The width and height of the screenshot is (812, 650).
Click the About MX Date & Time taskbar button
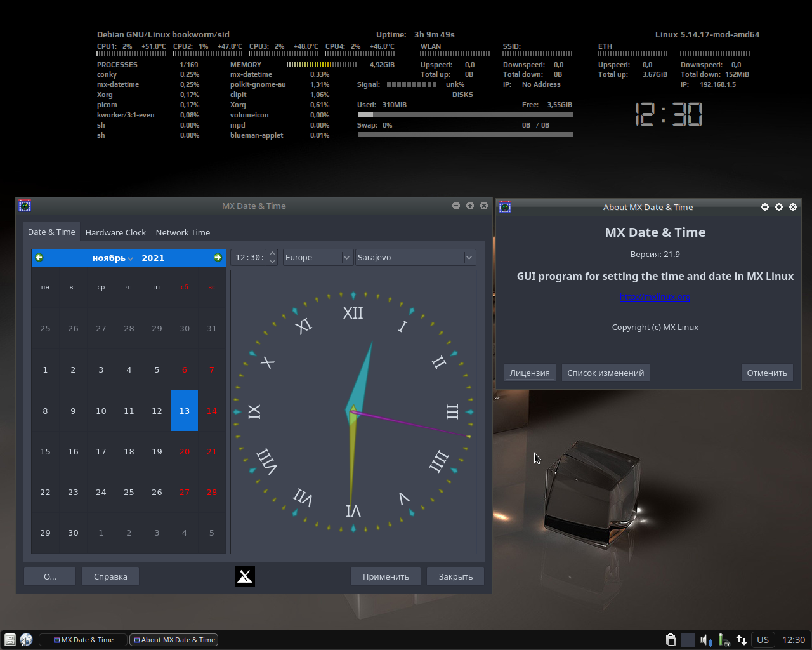click(x=174, y=640)
